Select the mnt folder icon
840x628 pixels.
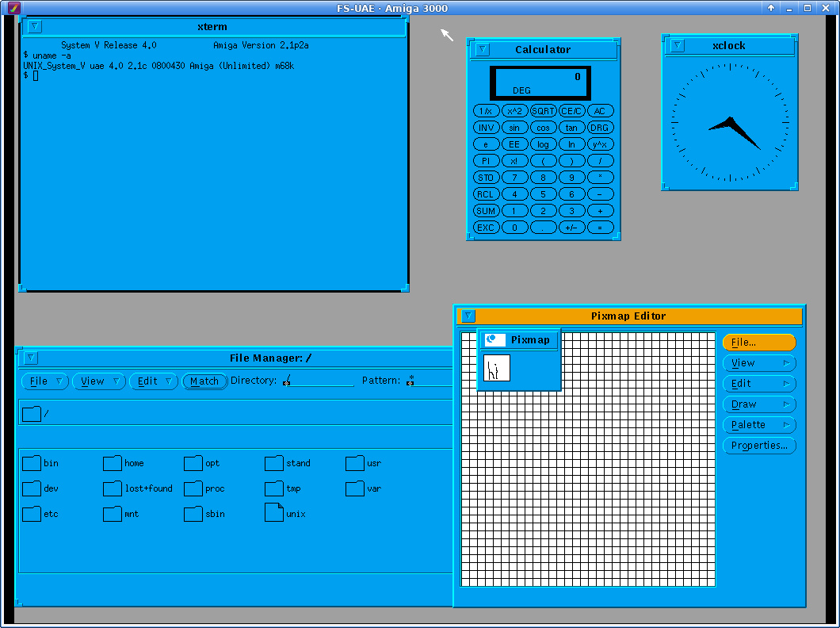click(x=113, y=513)
